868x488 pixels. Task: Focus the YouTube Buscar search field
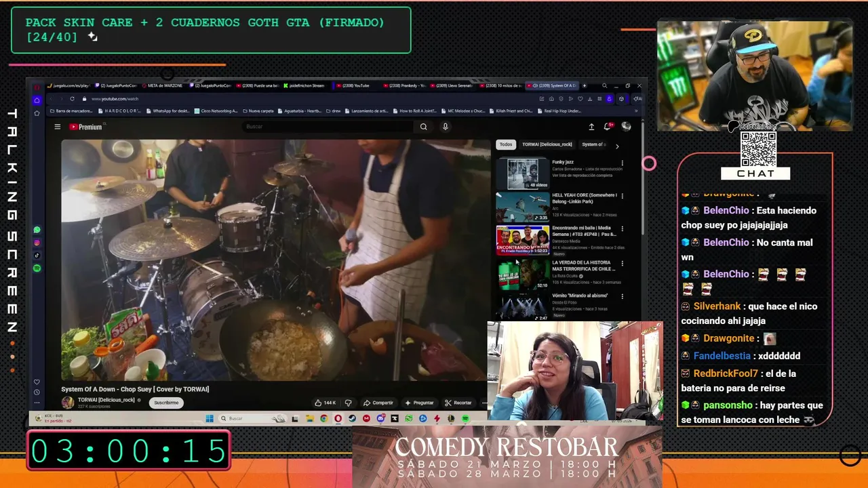tap(329, 127)
